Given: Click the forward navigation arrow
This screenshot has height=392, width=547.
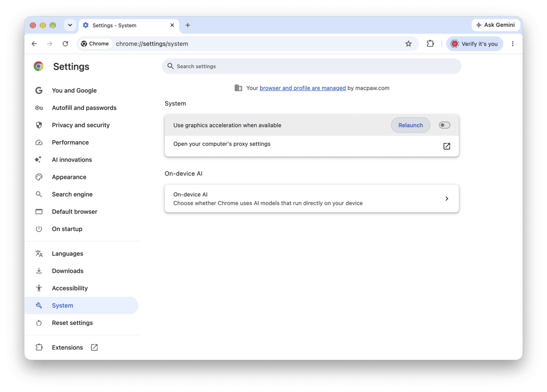Looking at the screenshot, I should point(49,44).
